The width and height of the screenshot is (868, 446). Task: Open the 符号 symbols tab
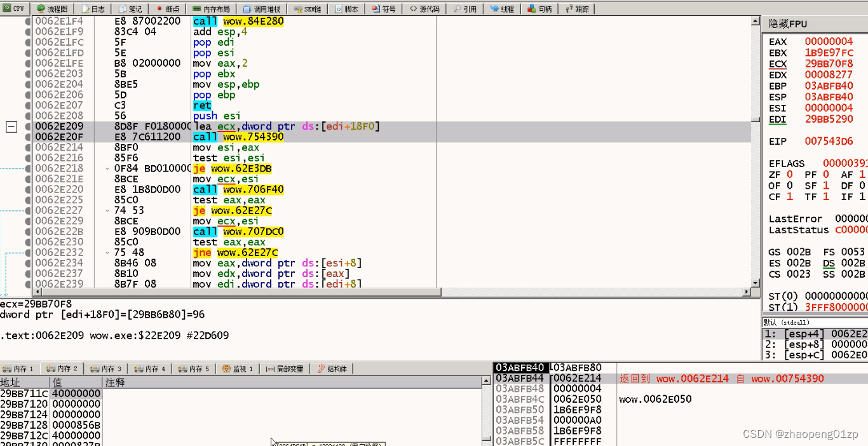[384, 9]
